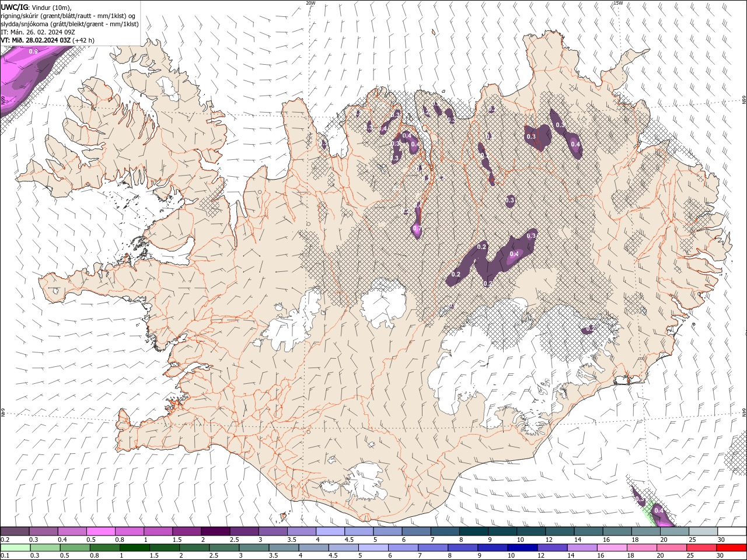Pick the dark teal swatch starting at 8 in upper legend row
The image size is (747, 560).
474,531
